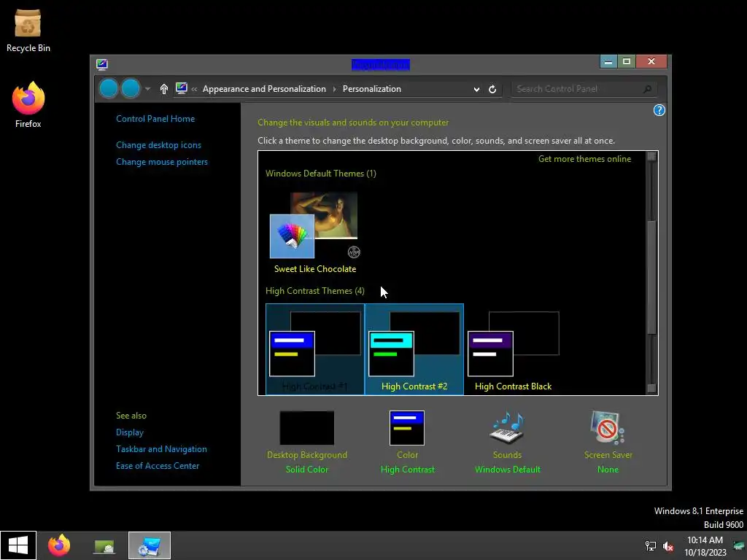Open Help with the question mark icon
747x560 pixels.
click(x=659, y=111)
